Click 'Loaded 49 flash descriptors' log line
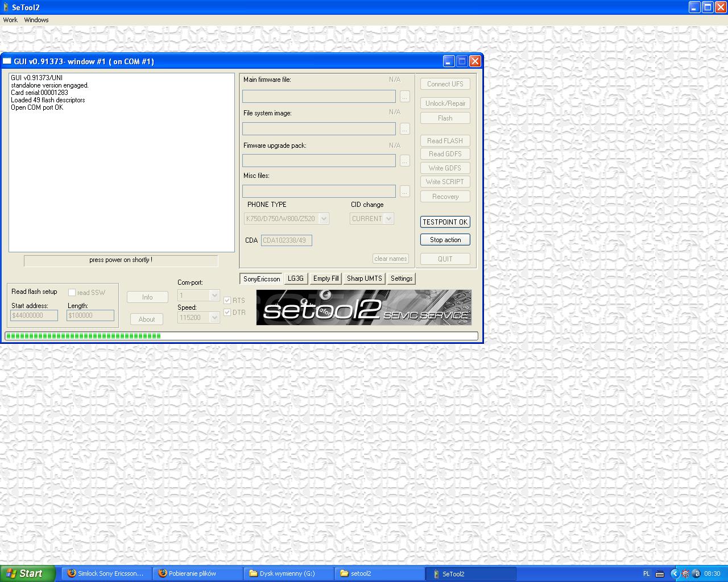The image size is (728, 582). (48, 100)
